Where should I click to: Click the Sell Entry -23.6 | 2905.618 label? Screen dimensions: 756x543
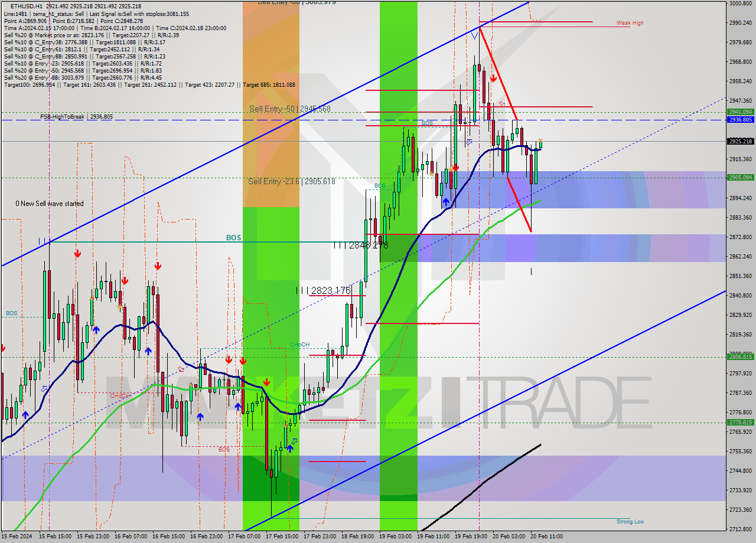click(x=292, y=181)
